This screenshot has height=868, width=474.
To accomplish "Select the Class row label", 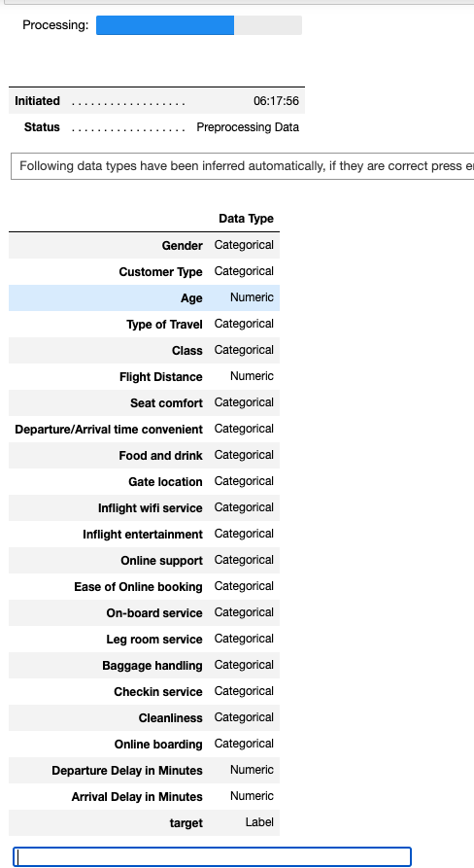I will click(186, 351).
